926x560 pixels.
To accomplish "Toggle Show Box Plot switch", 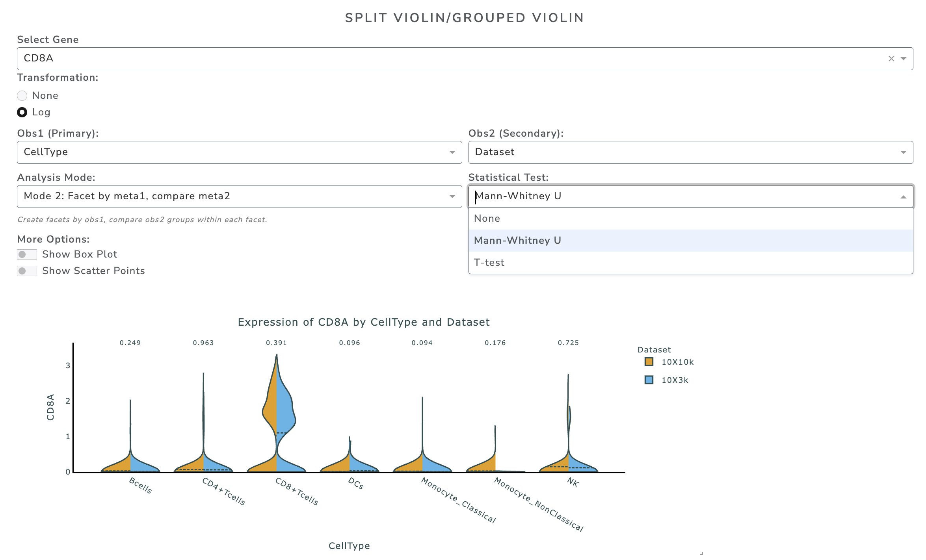I will point(27,254).
